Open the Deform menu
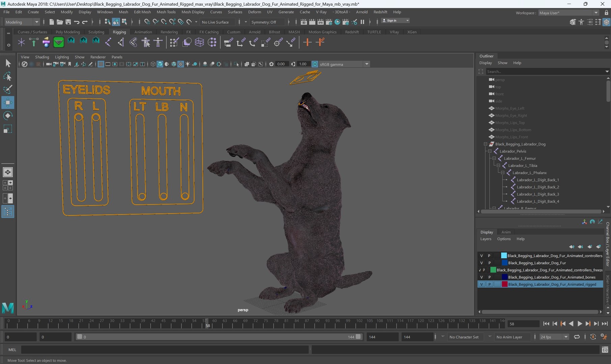This screenshot has height=364, width=611. pyautogui.click(x=254, y=12)
